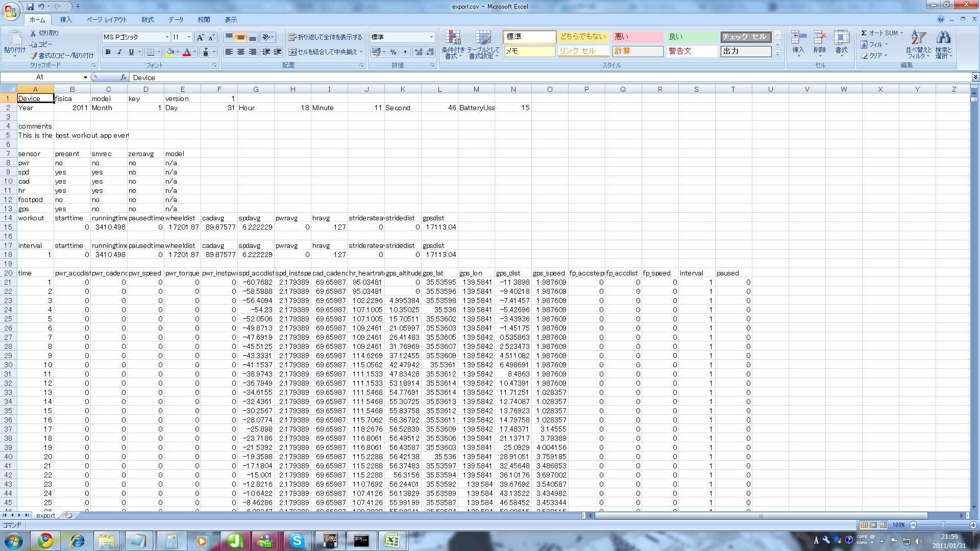Switch to the Data ribbon tab

176,20
